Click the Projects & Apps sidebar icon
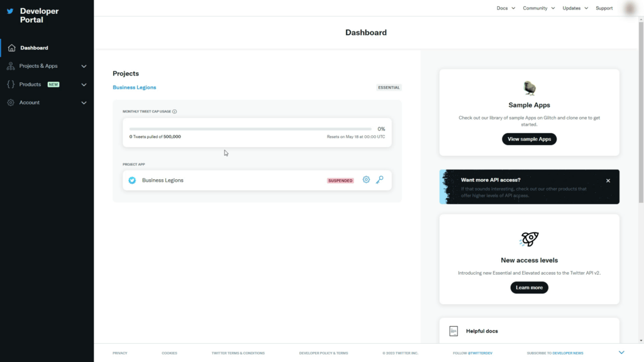The image size is (644, 362). click(x=11, y=65)
